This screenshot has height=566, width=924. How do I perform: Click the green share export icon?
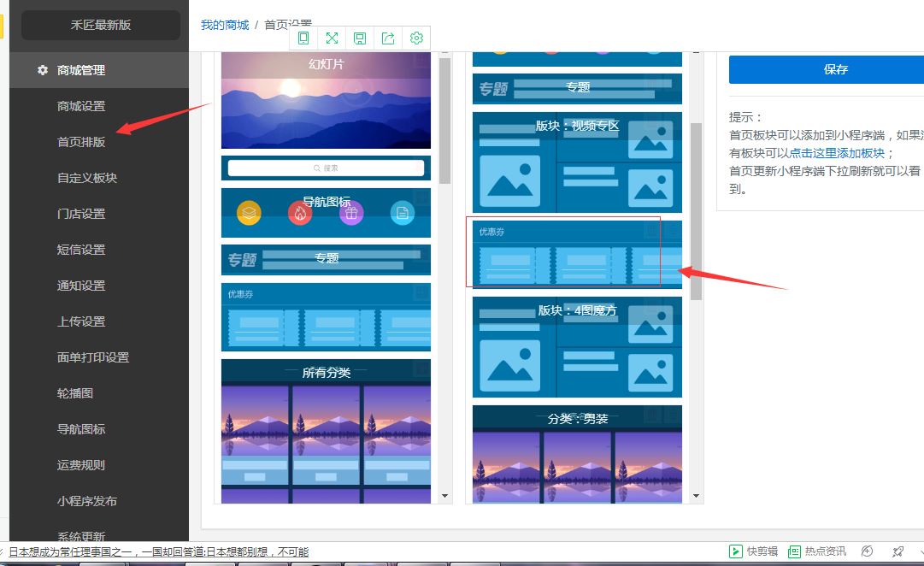pos(388,38)
